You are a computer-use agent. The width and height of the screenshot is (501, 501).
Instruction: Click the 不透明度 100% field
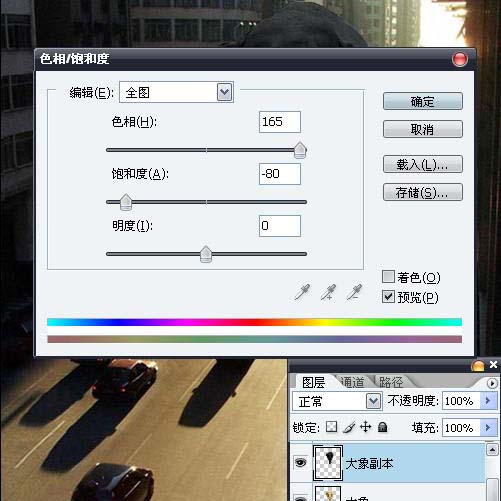point(462,401)
